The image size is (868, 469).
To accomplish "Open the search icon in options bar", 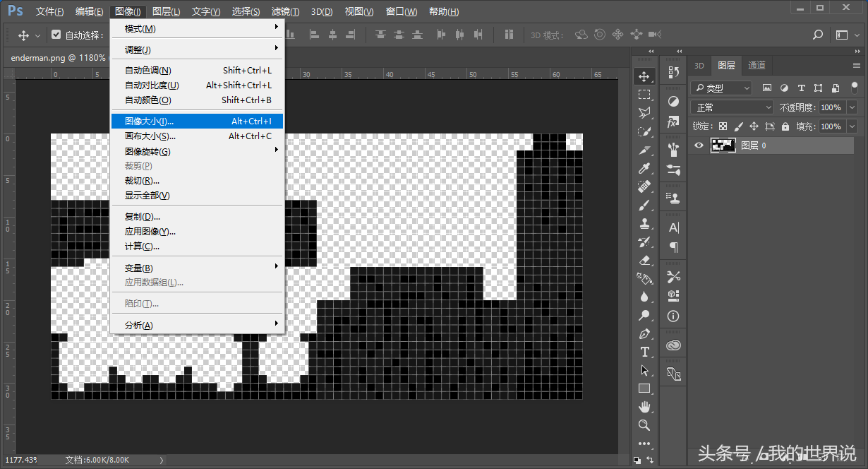I will [818, 35].
